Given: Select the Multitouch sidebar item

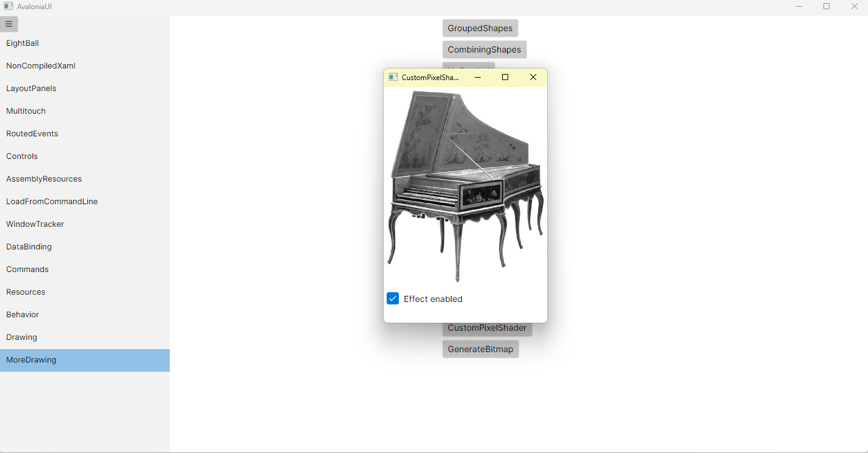Looking at the screenshot, I should 85,111.
